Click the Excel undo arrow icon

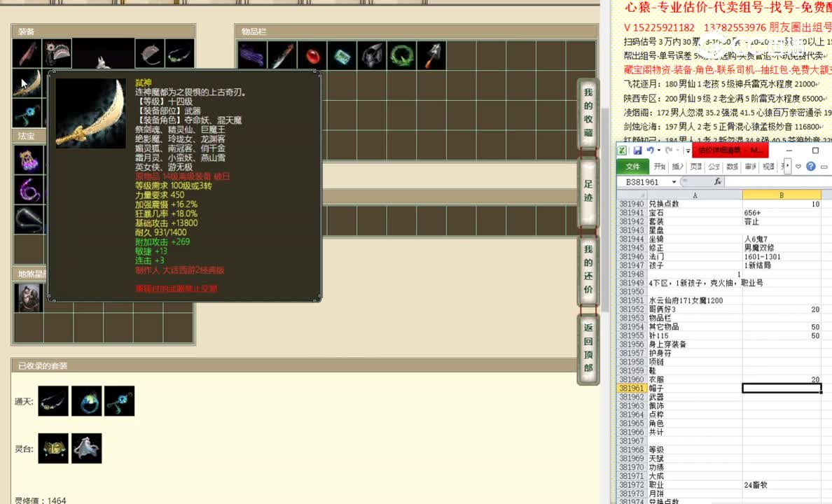pos(650,150)
